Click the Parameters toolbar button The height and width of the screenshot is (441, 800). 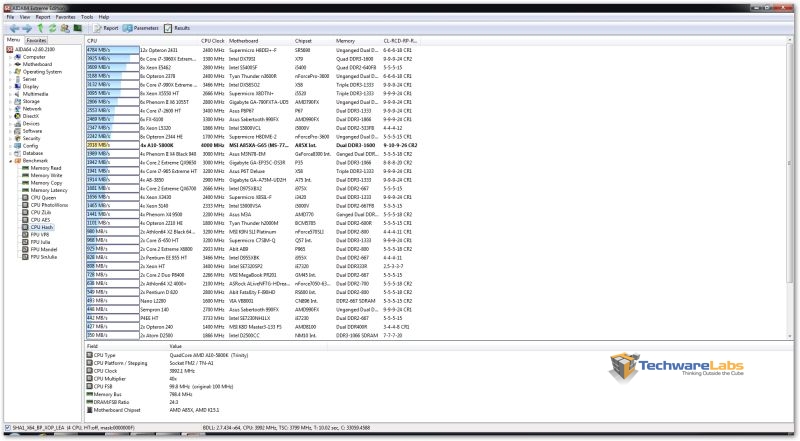coord(141,29)
